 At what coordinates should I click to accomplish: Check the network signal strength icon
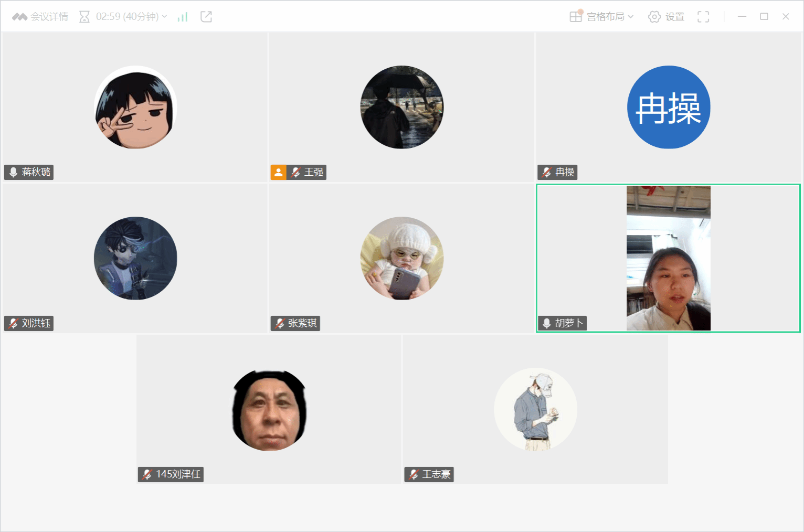183,17
